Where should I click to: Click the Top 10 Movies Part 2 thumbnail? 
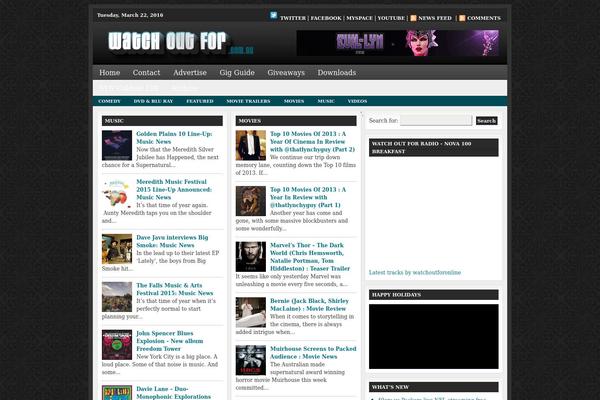click(x=251, y=145)
